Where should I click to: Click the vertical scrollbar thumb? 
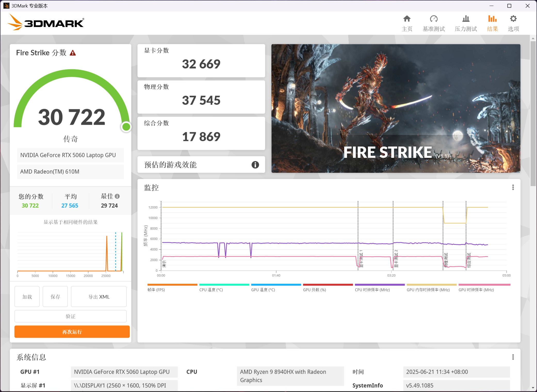click(x=533, y=113)
